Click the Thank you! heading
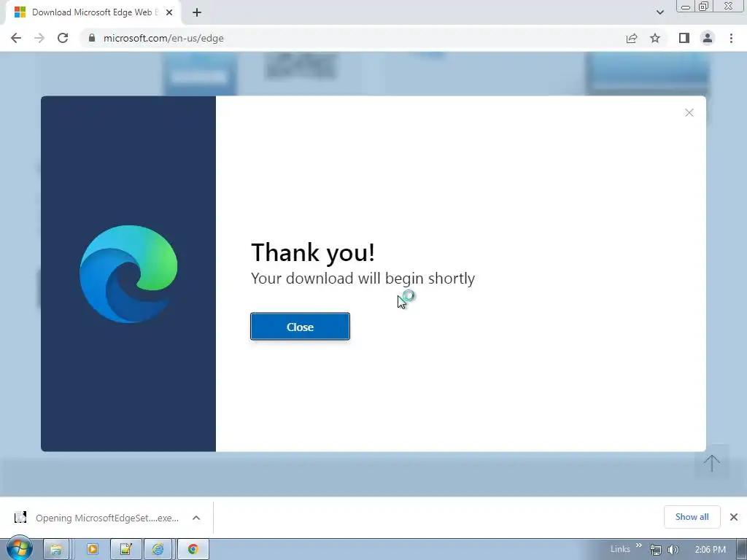The image size is (747, 560). pos(313,252)
